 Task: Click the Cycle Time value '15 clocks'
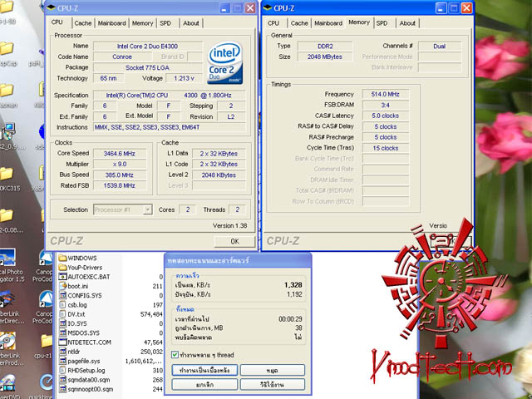pos(386,148)
